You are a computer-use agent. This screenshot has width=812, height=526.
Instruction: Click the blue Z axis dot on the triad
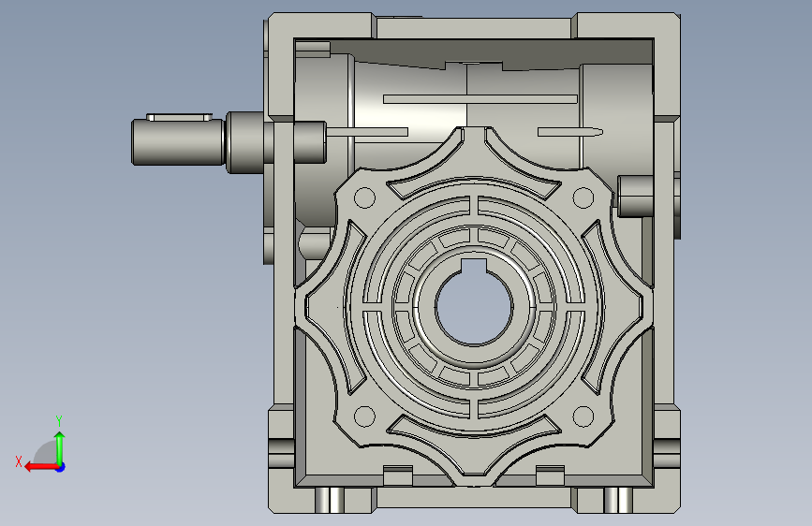(x=61, y=467)
